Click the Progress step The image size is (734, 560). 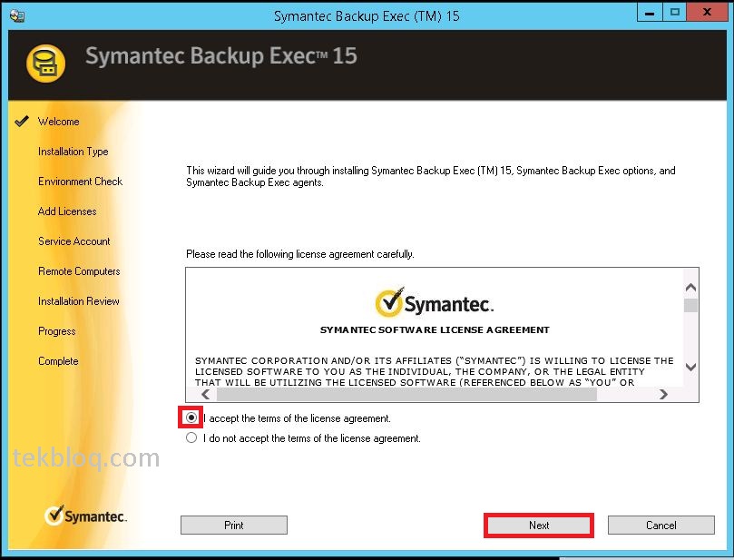56,331
